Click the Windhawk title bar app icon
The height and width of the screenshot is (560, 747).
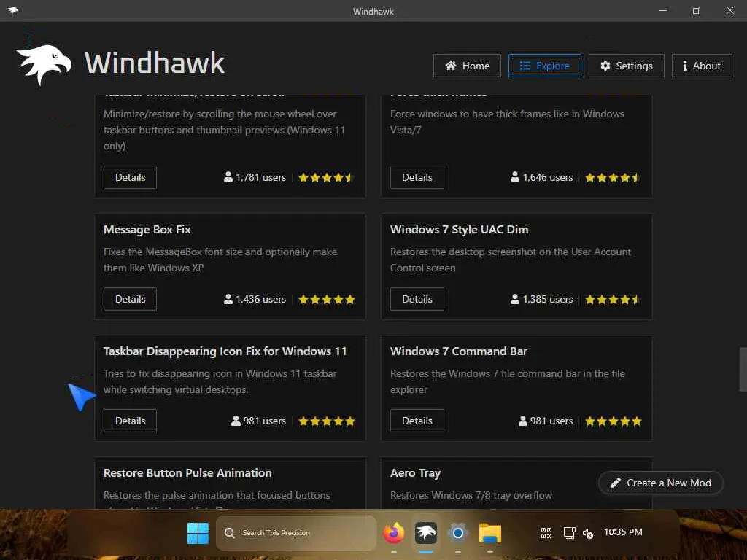[13, 10]
